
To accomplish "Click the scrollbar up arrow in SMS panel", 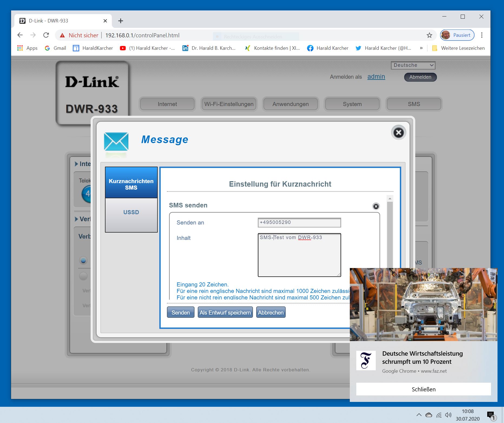I will [390, 199].
